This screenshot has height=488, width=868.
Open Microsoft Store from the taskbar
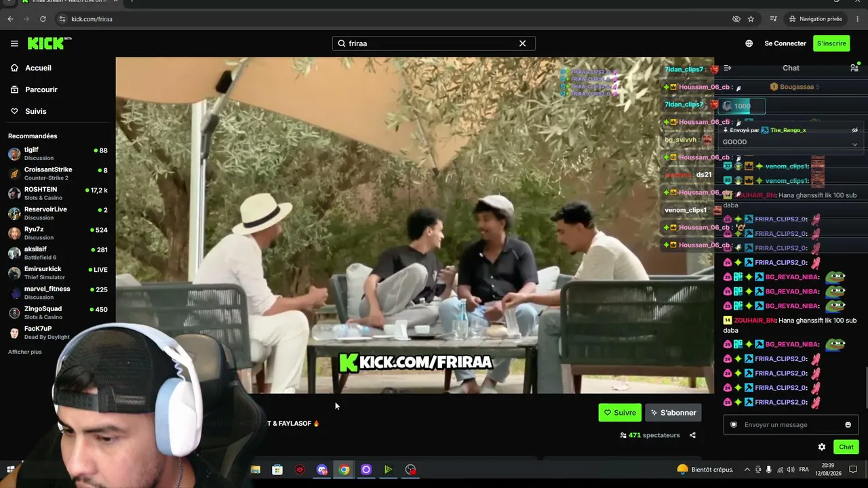pos(277,470)
